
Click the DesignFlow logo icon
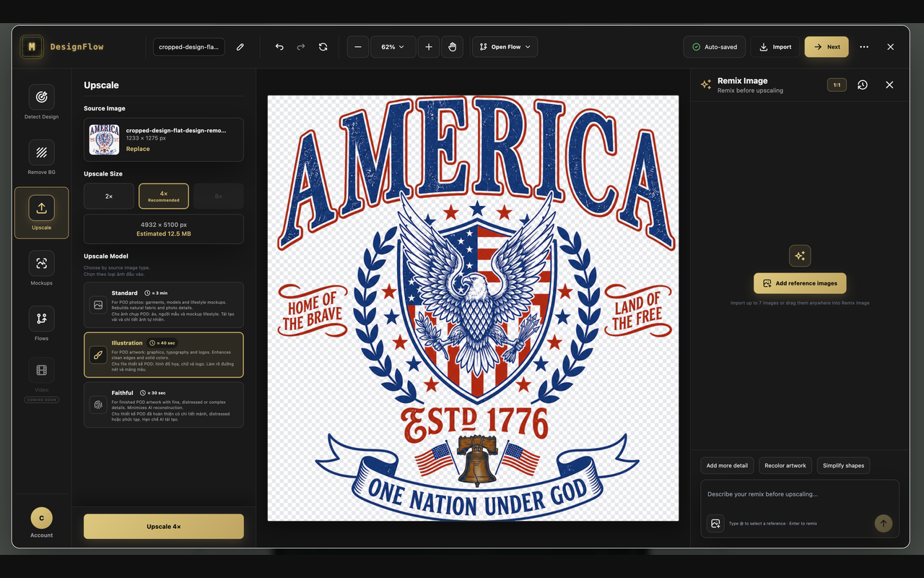(32, 47)
